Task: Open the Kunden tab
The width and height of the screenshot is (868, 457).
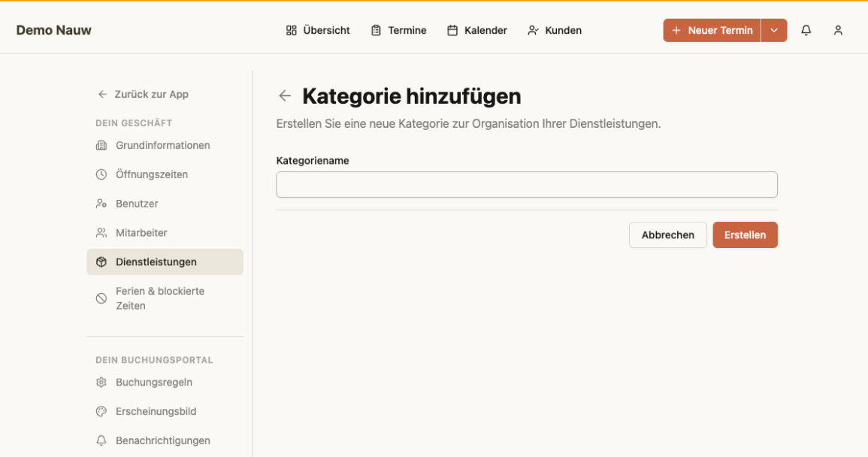Action: tap(555, 31)
